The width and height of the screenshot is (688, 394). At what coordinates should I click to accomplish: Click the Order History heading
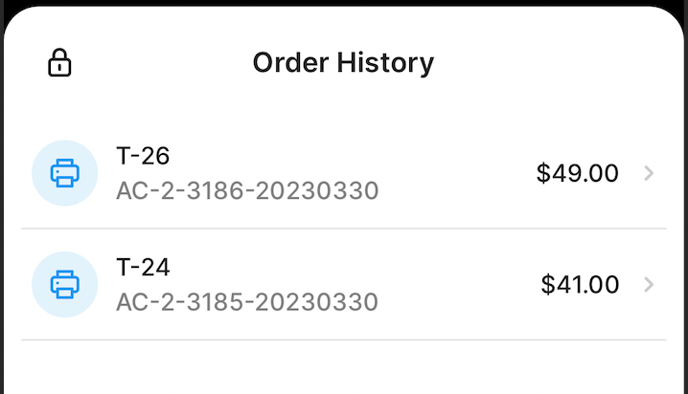344,63
